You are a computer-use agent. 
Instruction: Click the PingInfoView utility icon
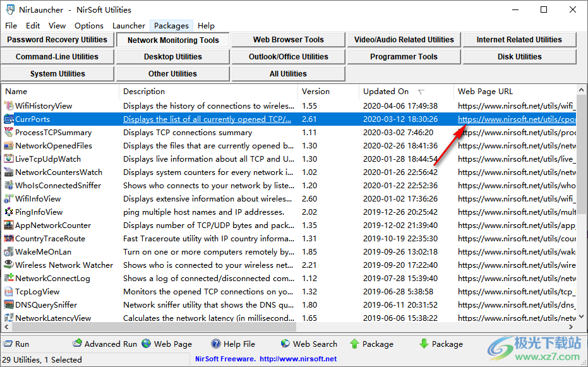8,212
